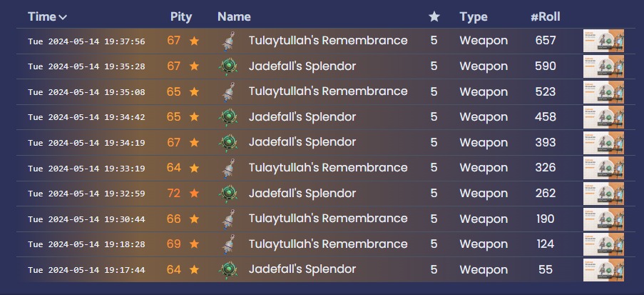The width and height of the screenshot is (644, 295).
Task: Click the Pity column header
Action: pyautogui.click(x=181, y=16)
